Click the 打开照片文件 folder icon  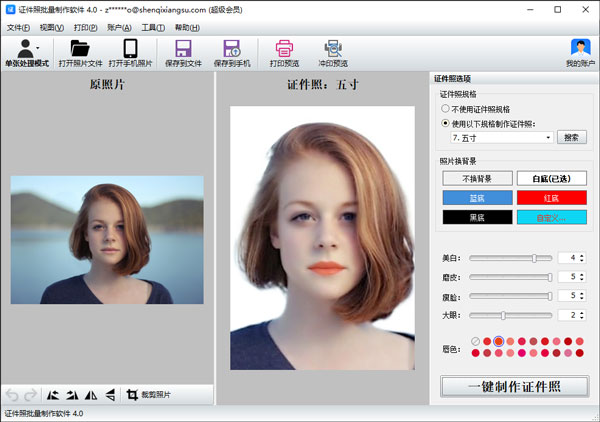[x=80, y=47]
